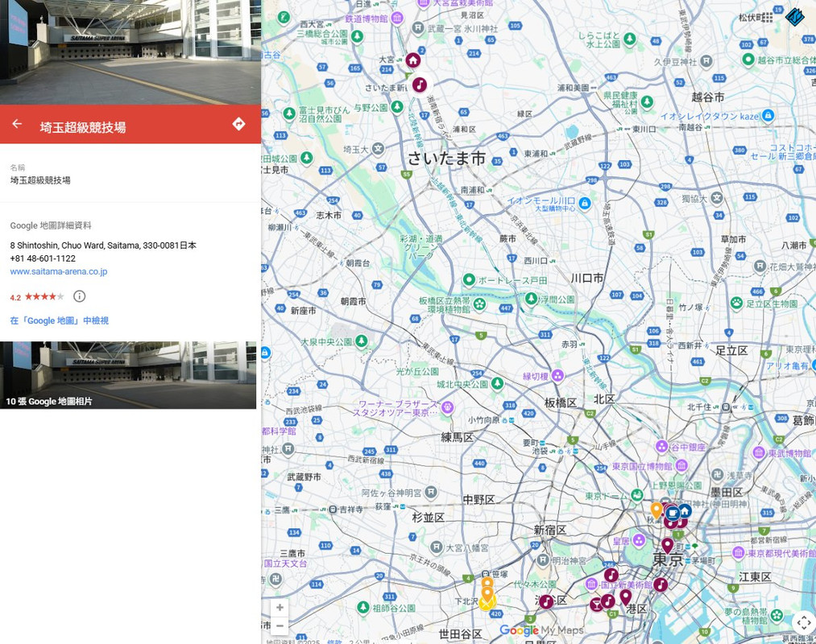Image resolution: width=816 pixels, height=644 pixels.
Task: Select the maroon home marker near 大宮
Action: [413, 60]
